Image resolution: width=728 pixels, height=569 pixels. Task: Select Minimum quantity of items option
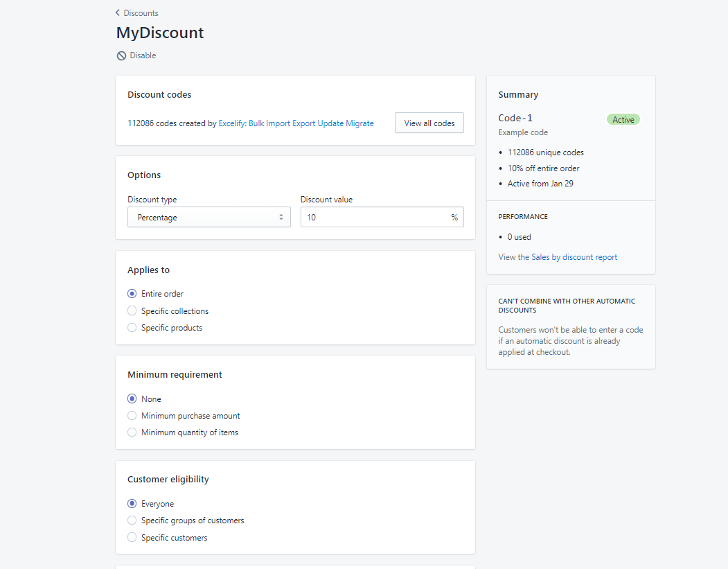(132, 432)
